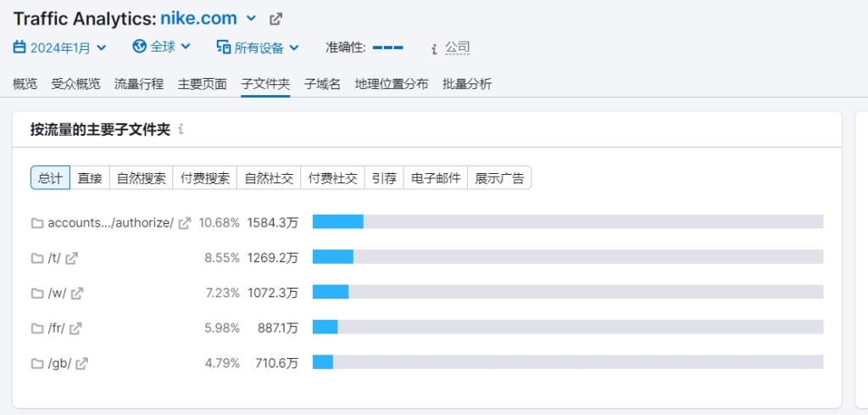Screen dimensions: 868x415
Task: Click folder icon of /gb/ row
Action: click(37, 363)
